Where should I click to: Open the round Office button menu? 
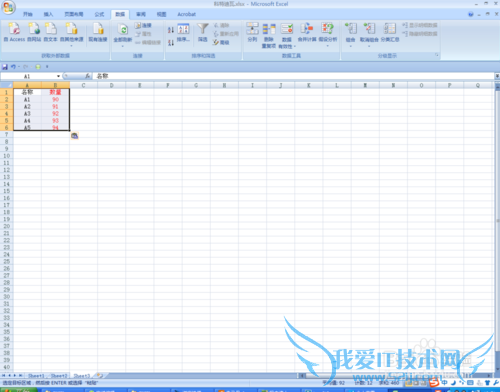point(8,8)
